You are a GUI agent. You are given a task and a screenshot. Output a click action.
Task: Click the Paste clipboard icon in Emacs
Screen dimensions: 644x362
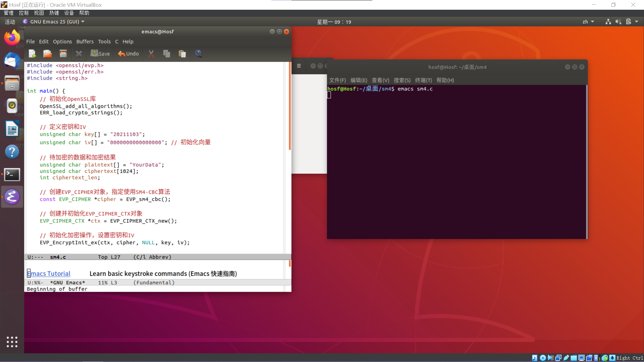pyautogui.click(x=182, y=54)
